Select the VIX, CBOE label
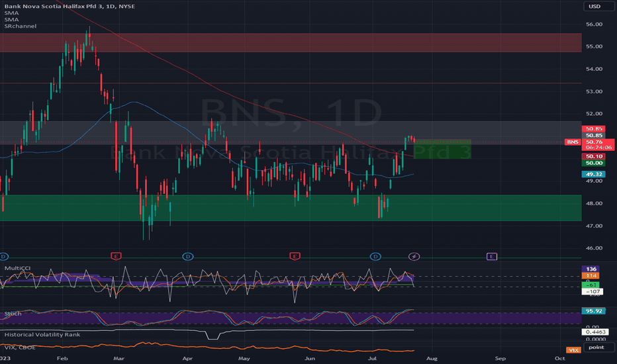The image size is (617, 364). pos(20,347)
